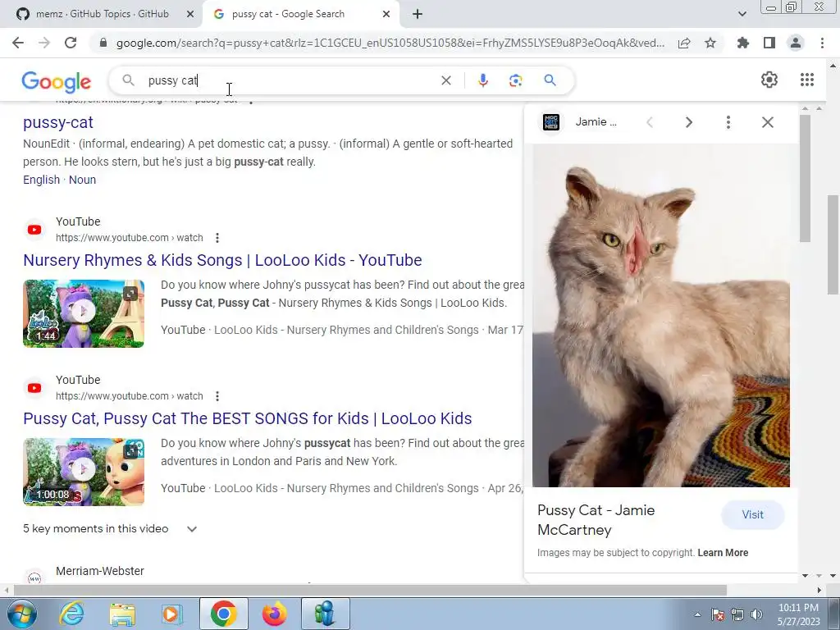840x630 pixels.
Task: View site information padlock icon
Action: 103,43
